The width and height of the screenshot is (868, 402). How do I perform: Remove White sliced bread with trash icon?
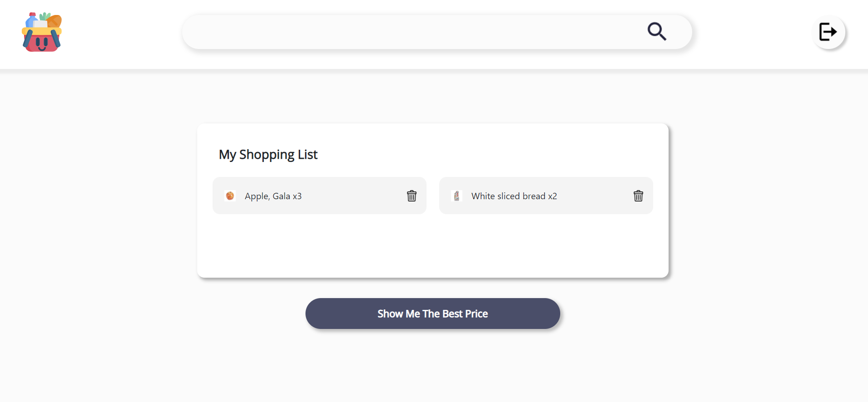pos(638,196)
